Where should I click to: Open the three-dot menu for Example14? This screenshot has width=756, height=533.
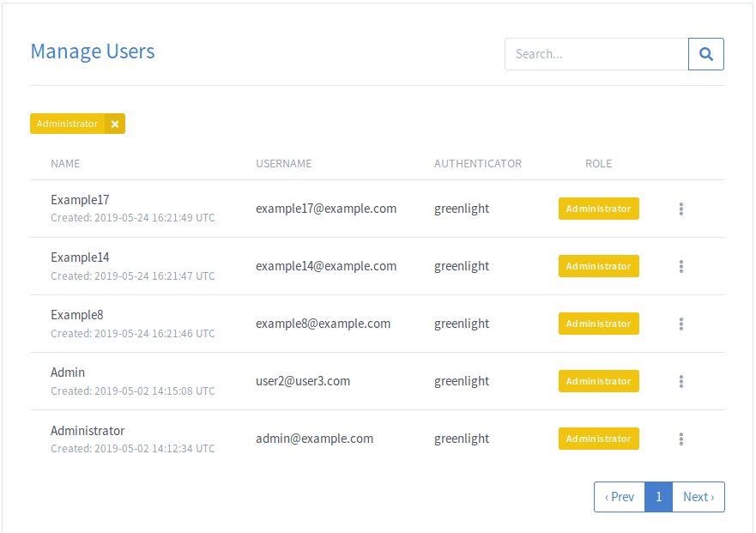[680, 266]
